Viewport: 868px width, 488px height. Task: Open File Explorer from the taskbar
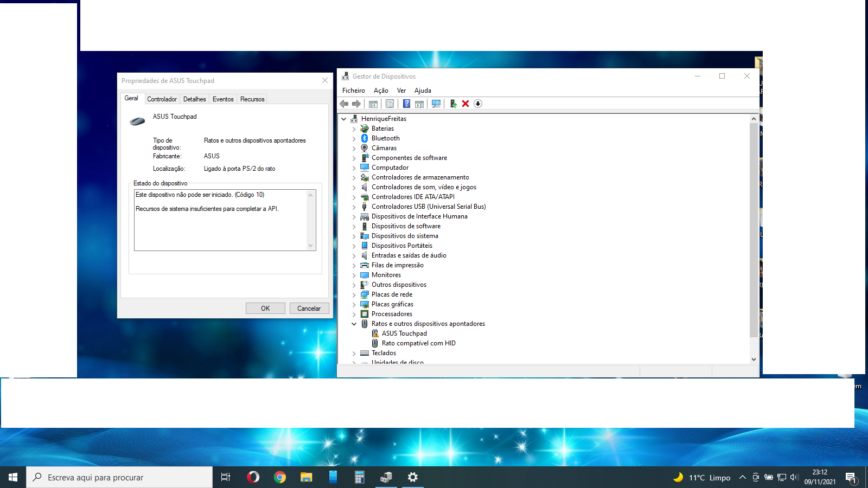point(307,477)
